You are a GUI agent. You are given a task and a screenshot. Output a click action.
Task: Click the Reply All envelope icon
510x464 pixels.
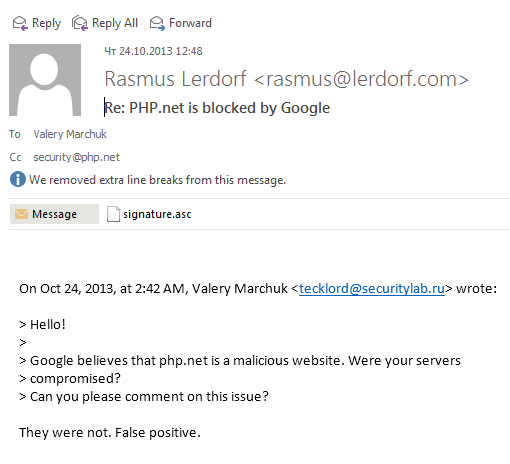coord(80,23)
